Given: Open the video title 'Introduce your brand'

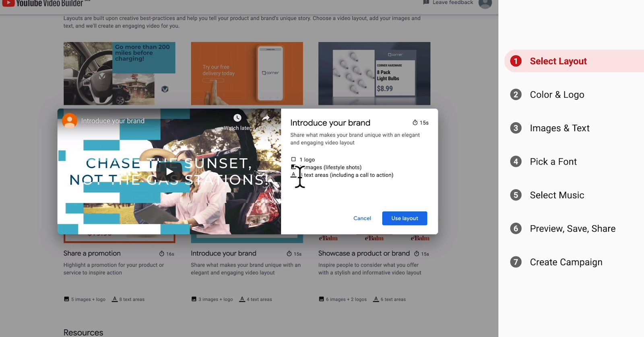Looking at the screenshot, I should [x=113, y=121].
